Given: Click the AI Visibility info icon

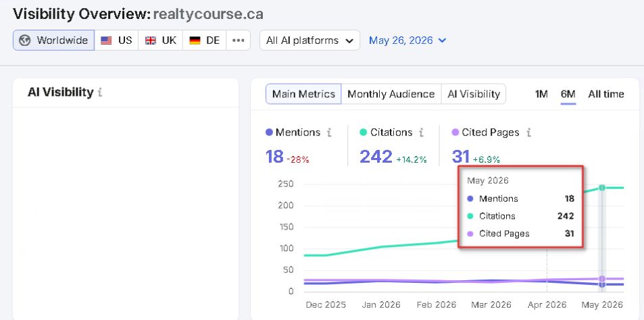Looking at the screenshot, I should (x=100, y=92).
